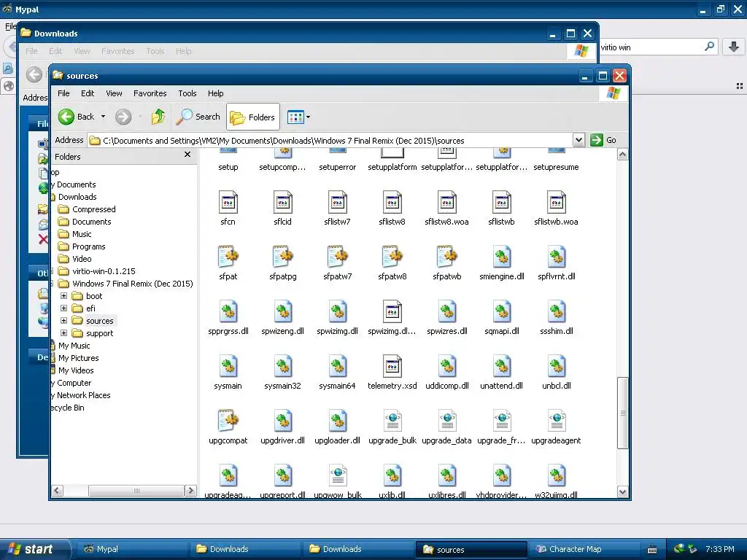Click the Mypal search magnifier icon
Screen dimensions: 747x560
point(709,47)
